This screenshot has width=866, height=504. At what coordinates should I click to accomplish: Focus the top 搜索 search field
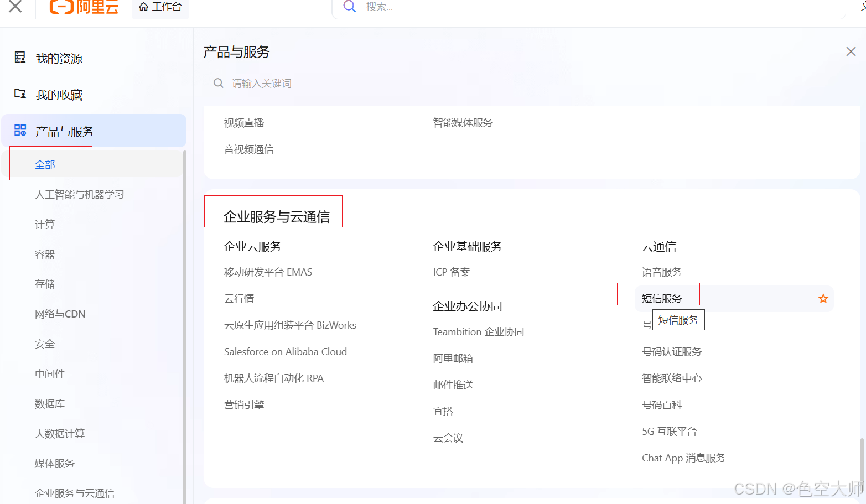[x=589, y=8]
